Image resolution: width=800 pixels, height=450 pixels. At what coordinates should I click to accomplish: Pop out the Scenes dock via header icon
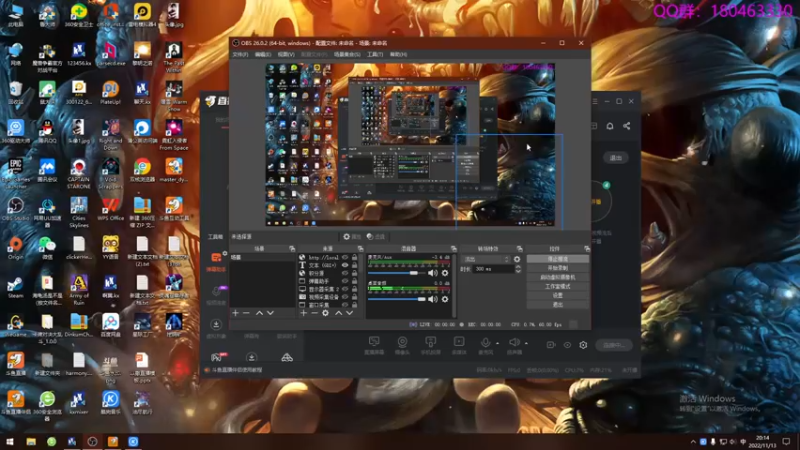click(292, 248)
